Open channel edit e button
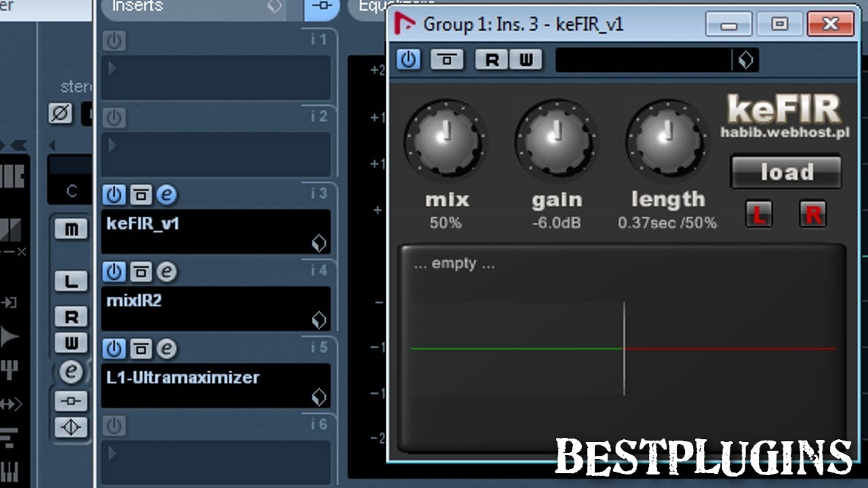 71,371
